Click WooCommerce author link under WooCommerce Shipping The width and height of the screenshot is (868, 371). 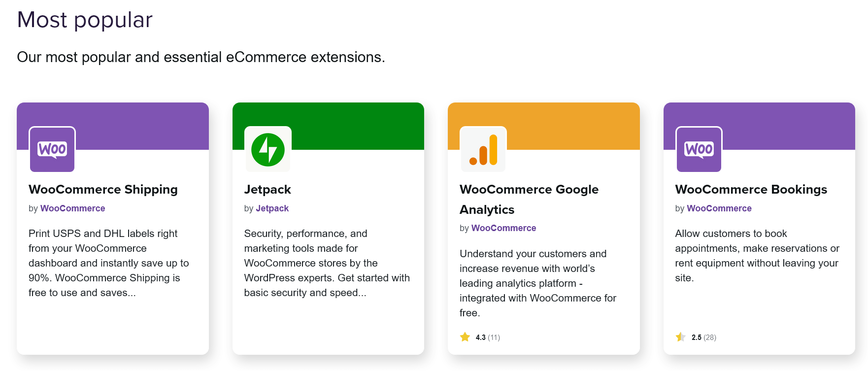click(x=73, y=208)
